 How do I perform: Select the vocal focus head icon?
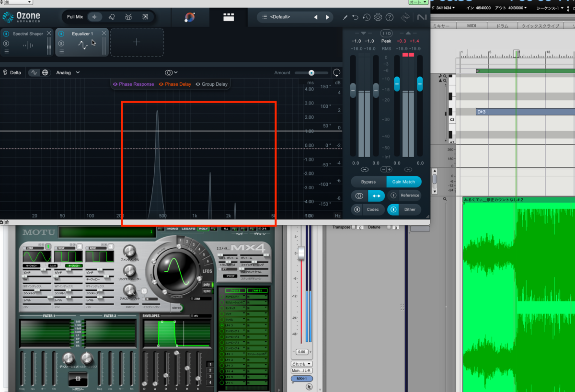112,17
